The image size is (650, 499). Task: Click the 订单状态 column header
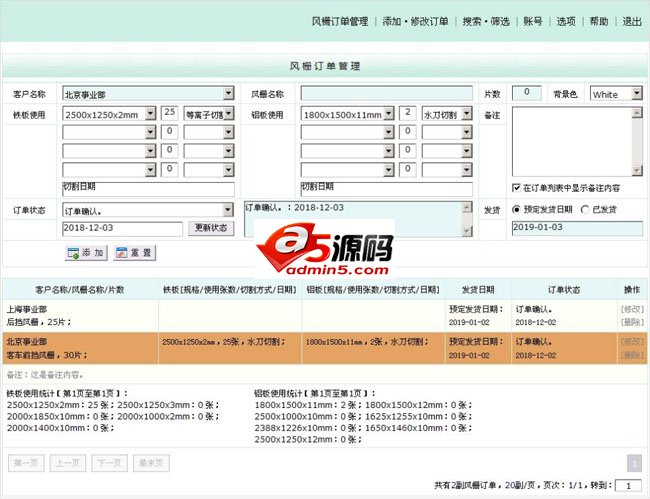(x=564, y=290)
